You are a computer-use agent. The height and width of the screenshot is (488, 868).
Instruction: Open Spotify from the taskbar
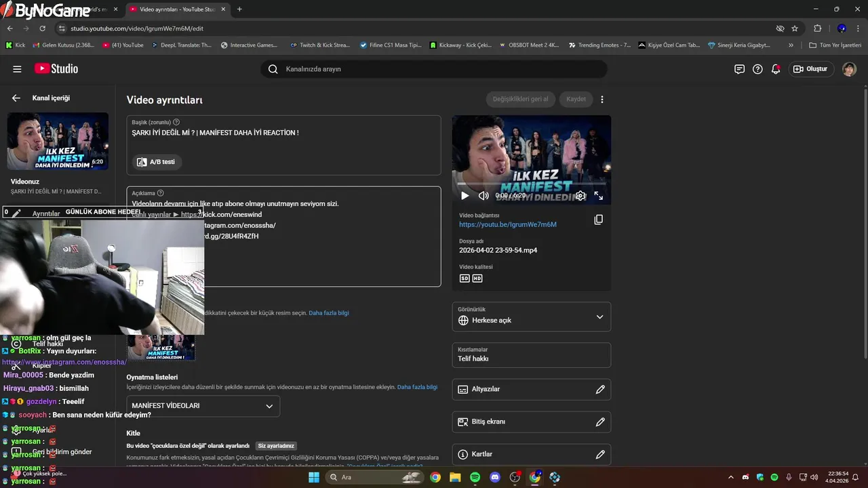475,477
